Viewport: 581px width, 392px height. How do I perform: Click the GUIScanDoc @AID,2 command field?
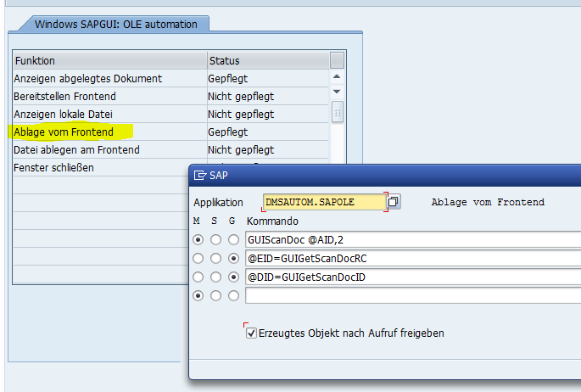point(413,240)
